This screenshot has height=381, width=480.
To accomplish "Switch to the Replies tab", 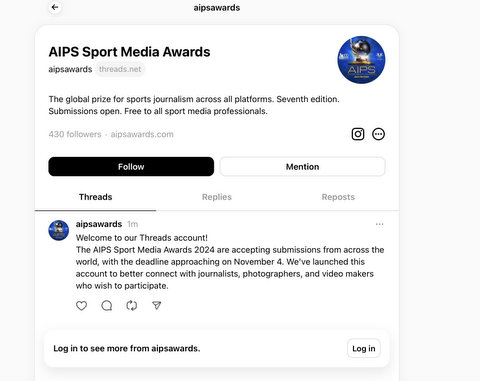I will (x=217, y=197).
